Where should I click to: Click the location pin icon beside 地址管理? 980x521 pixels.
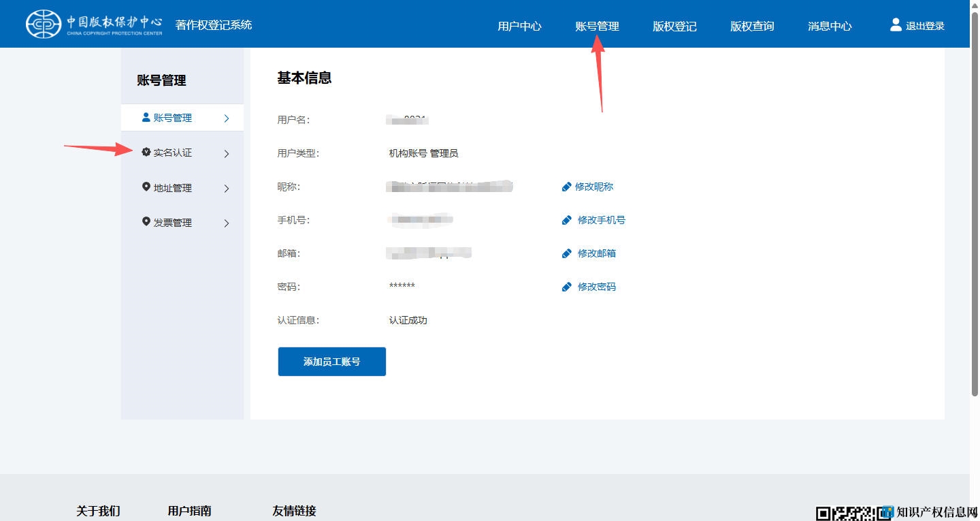point(146,187)
